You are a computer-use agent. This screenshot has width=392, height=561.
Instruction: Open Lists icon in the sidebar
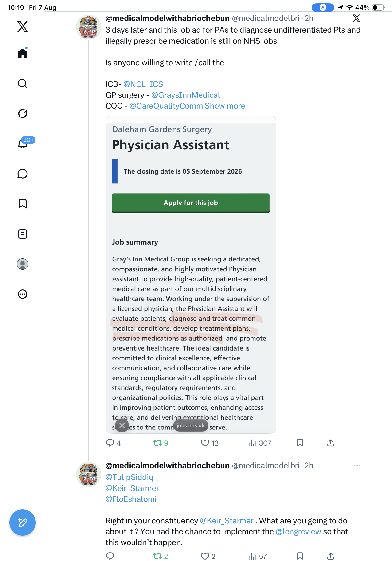(23, 234)
